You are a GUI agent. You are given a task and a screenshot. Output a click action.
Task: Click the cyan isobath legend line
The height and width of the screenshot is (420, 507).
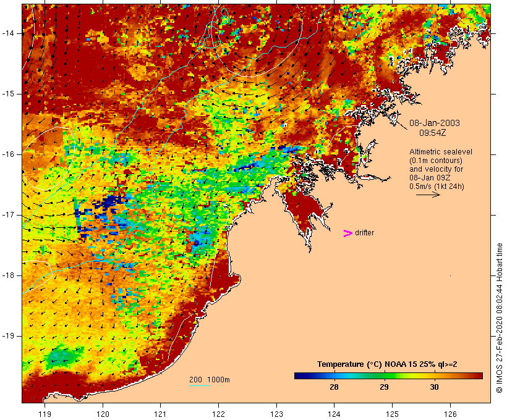200,385
